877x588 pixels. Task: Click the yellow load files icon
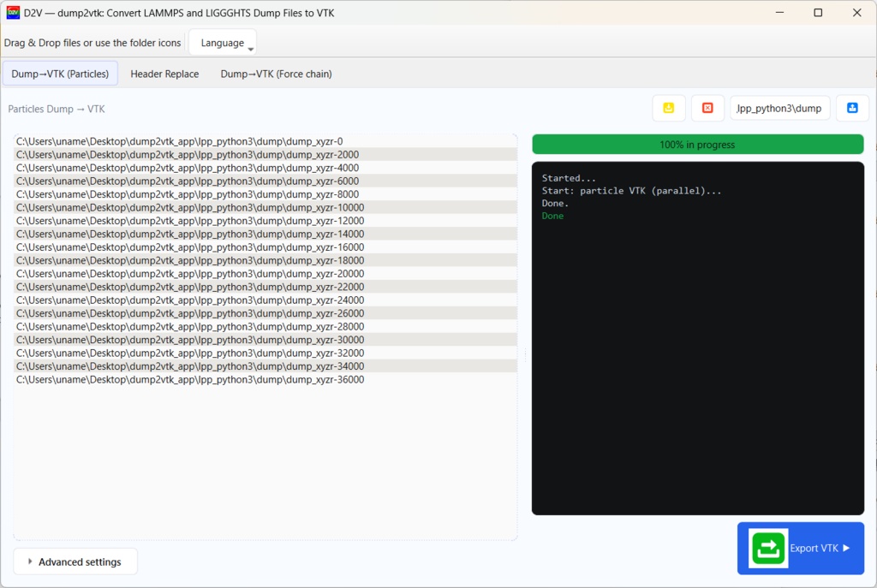pyautogui.click(x=669, y=108)
